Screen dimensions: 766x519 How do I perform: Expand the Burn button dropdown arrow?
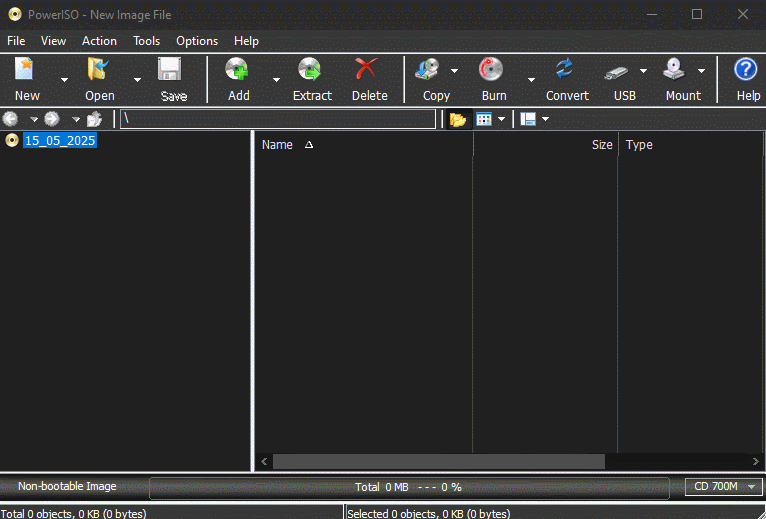click(x=531, y=80)
